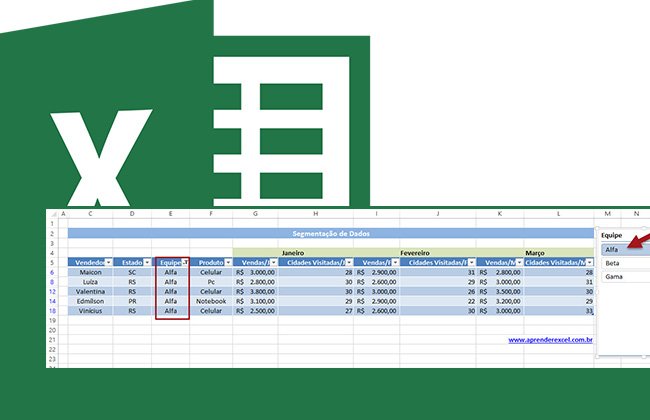Open the Produto column filter dropdown
This screenshot has width=650, height=420.
(228, 262)
